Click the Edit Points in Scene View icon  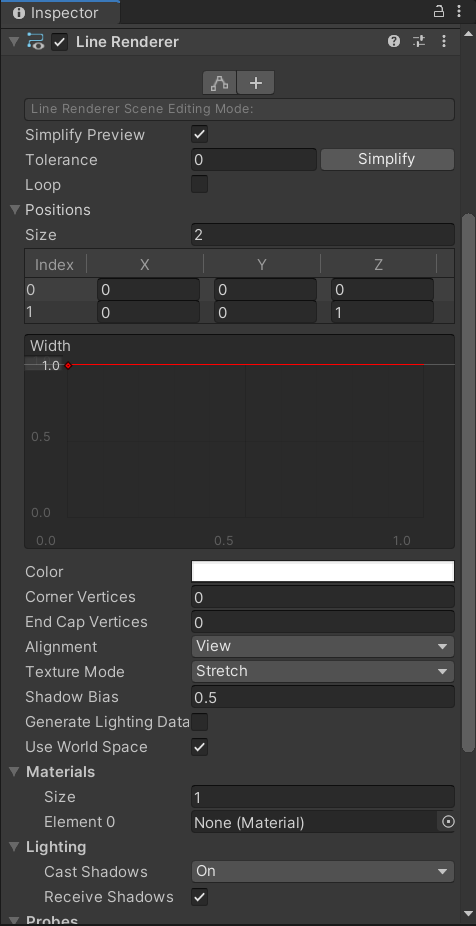[x=220, y=83]
